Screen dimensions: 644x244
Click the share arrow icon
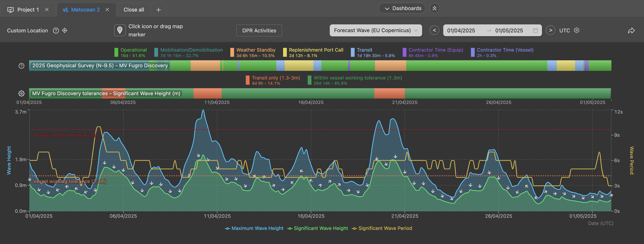click(x=631, y=30)
